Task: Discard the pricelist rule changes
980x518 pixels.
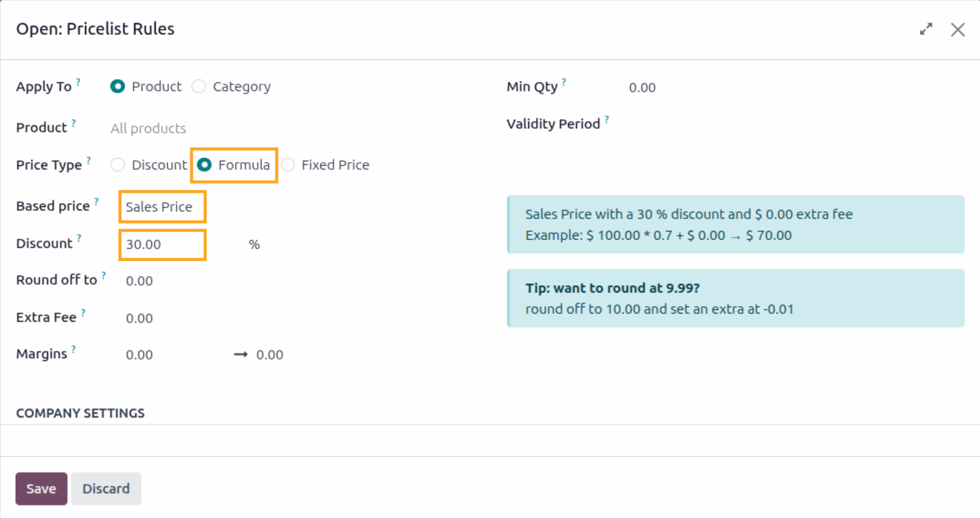Action: click(106, 488)
